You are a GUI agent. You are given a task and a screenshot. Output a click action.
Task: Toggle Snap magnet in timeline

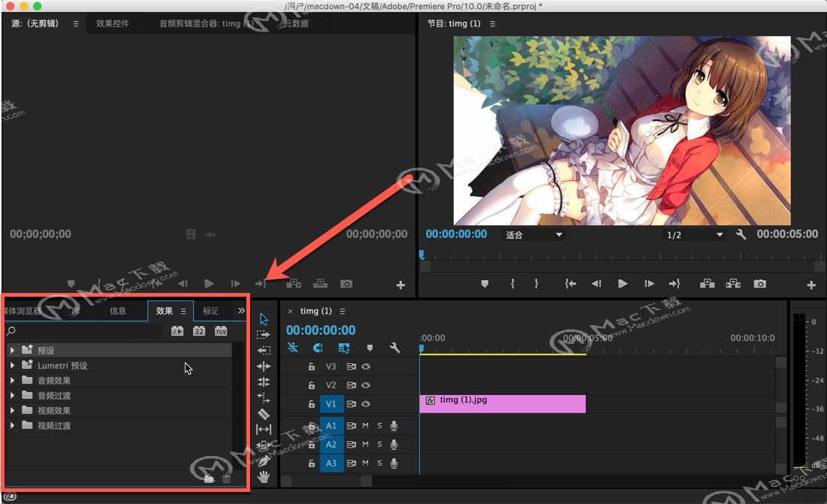tap(318, 348)
